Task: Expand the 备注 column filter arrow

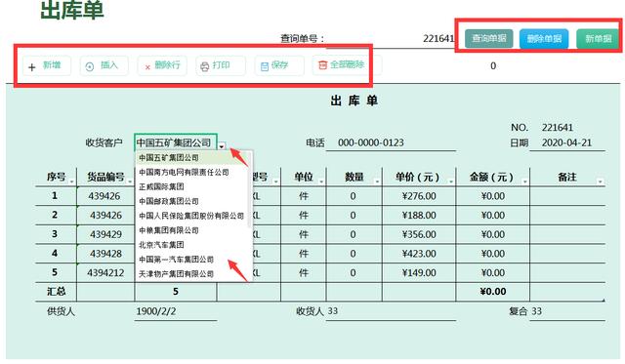Action: tap(601, 182)
